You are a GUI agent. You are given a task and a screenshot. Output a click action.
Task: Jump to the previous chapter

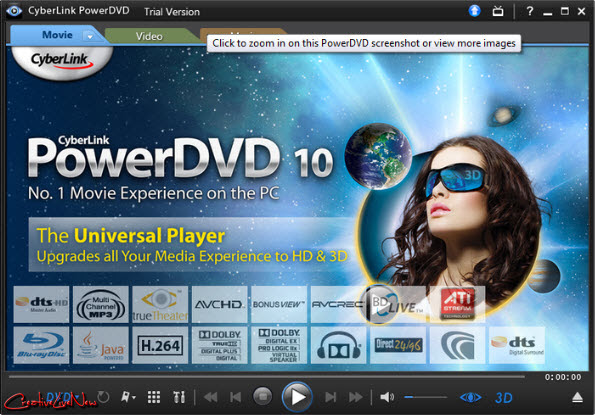coord(236,397)
